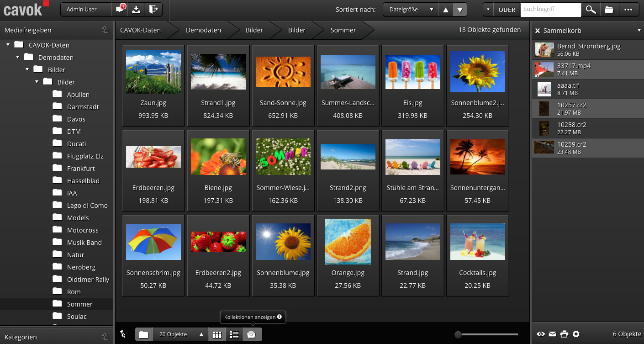644x344 pixels.
Task: Click the copy icon beside Mediafreigaben
Action: 105,30
